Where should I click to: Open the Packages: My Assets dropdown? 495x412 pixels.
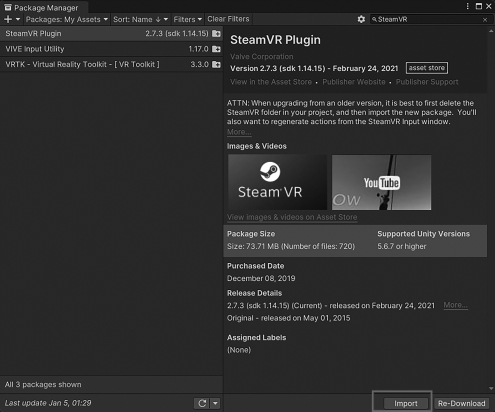pyautogui.click(x=67, y=19)
